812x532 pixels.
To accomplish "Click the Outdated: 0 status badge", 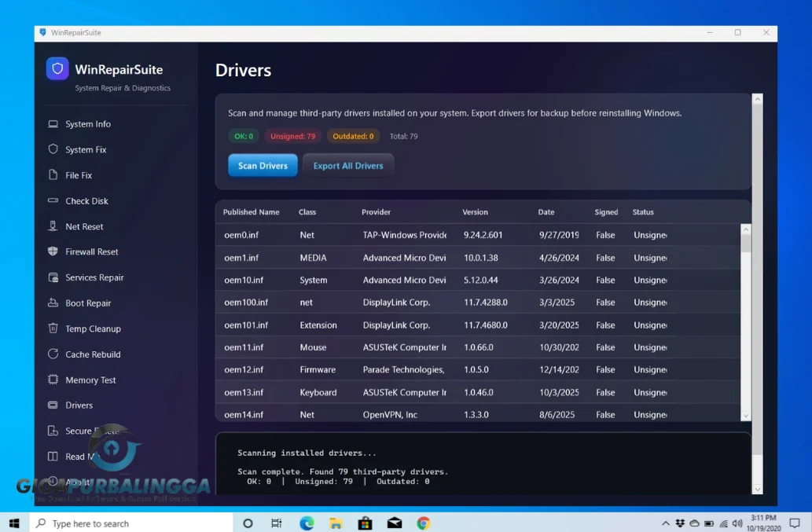I will 353,136.
